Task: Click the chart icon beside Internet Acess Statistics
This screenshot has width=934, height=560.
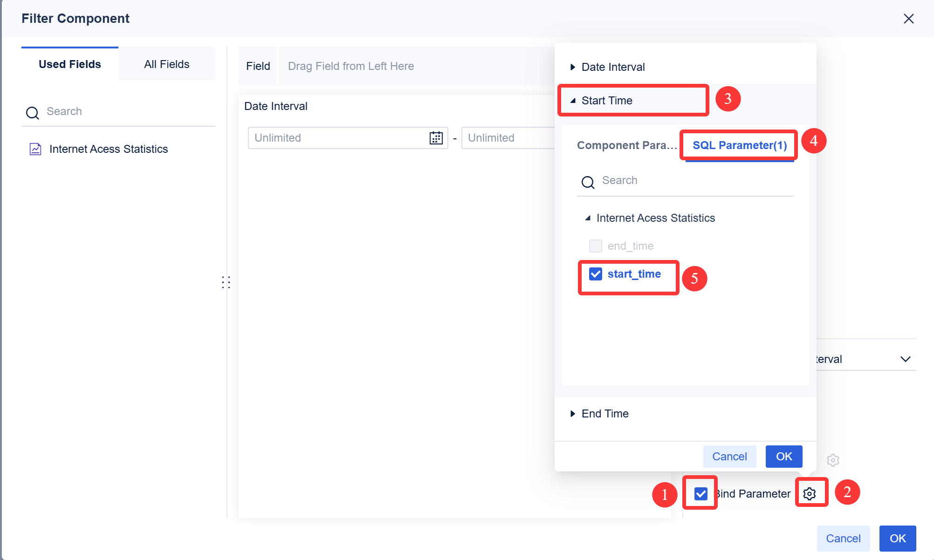Action: tap(35, 149)
